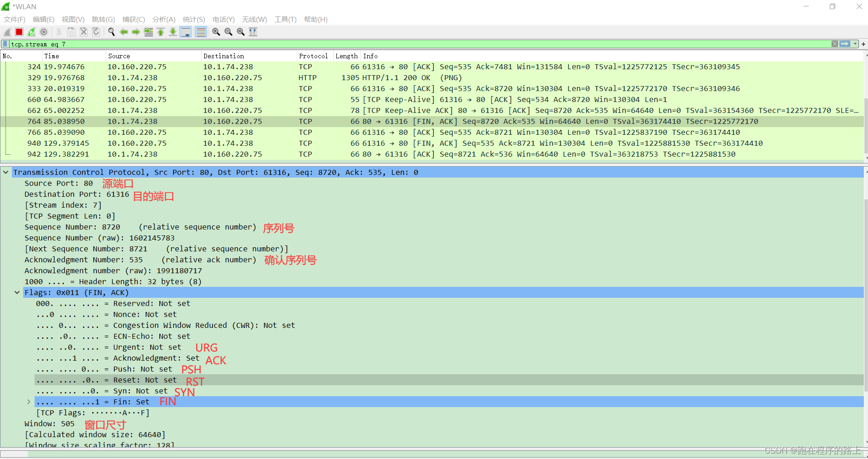Collapse the Flags: 0x011 (FIN, ACK) node
The image size is (868, 459).
(x=17, y=292)
